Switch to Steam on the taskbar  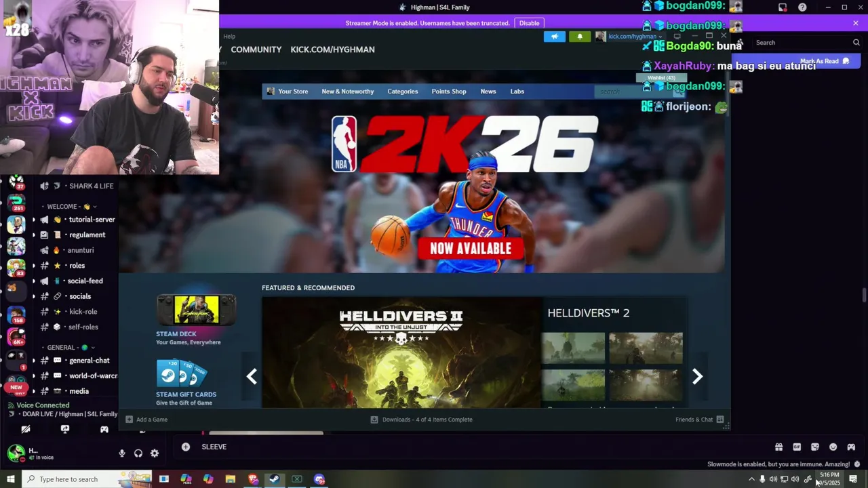pyautogui.click(x=275, y=479)
